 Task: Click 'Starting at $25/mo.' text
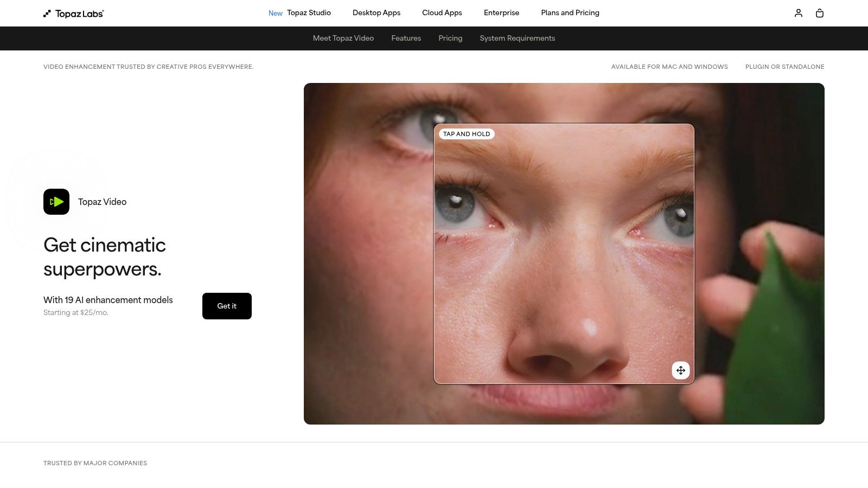click(x=76, y=313)
